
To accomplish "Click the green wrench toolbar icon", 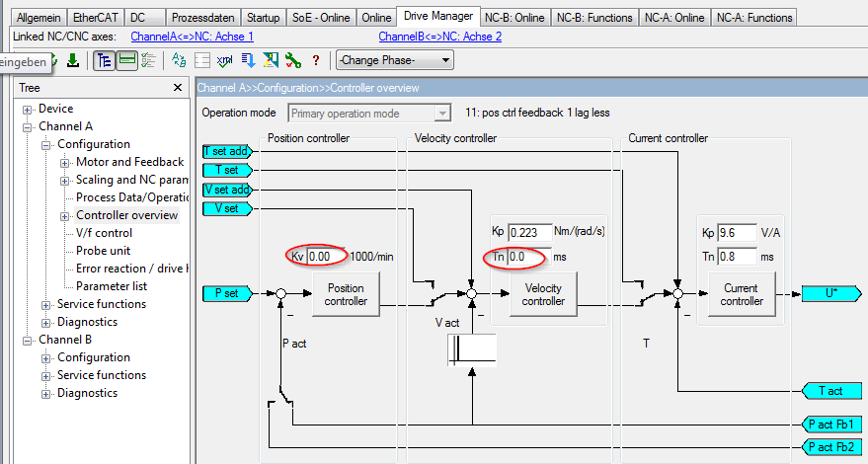I will 293,60.
